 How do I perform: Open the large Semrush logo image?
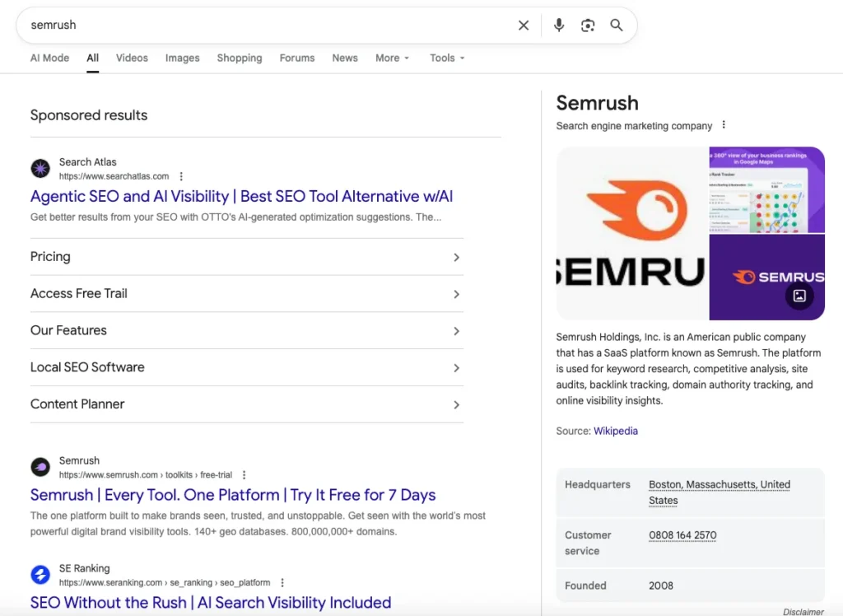(631, 234)
